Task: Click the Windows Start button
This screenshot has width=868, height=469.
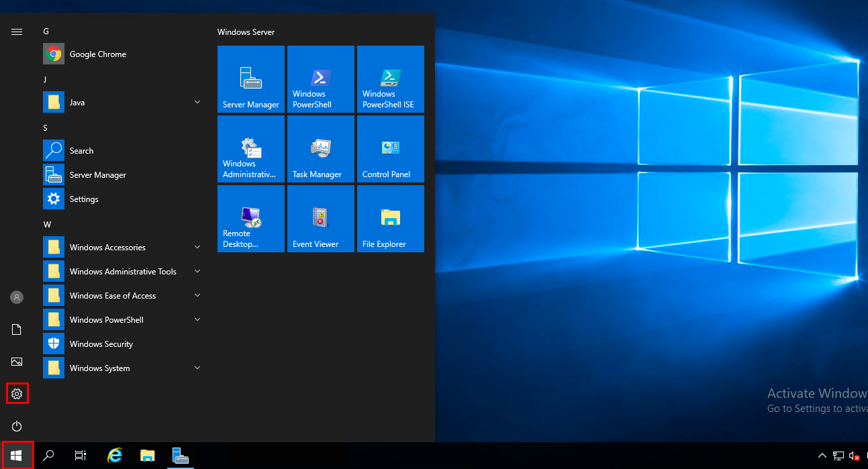Action: tap(17, 456)
